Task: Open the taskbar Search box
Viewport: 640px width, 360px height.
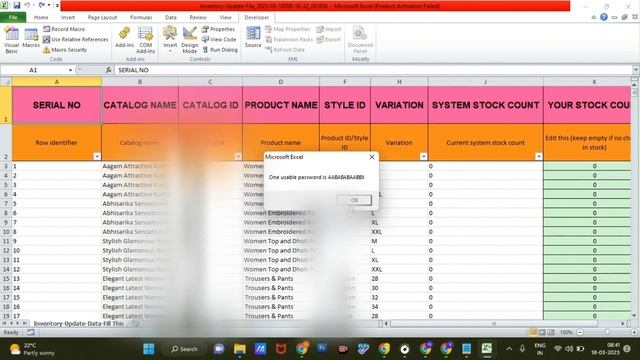Action: pos(184,349)
